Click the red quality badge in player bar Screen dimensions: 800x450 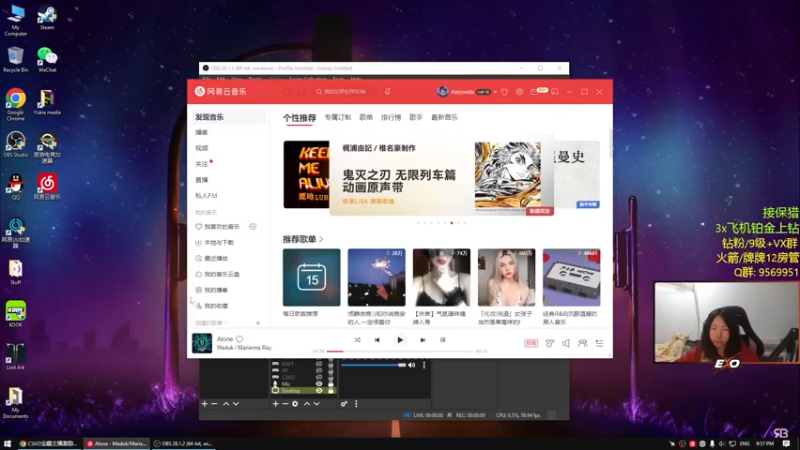531,343
